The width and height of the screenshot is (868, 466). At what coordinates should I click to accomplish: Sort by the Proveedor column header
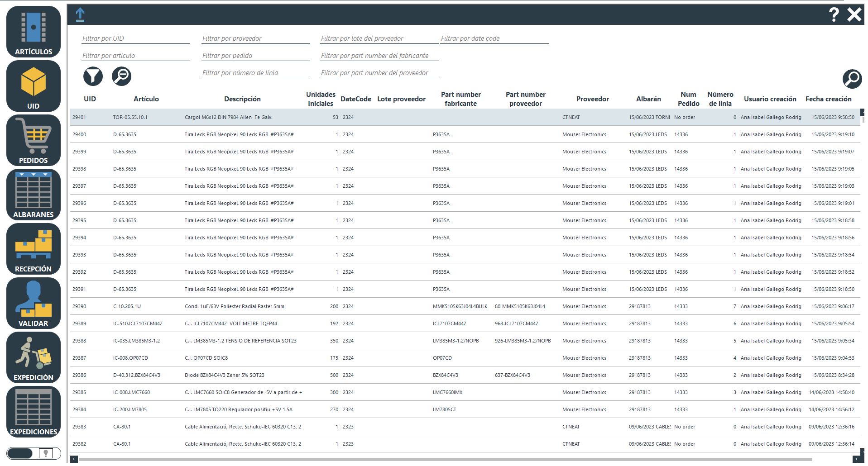(x=592, y=99)
